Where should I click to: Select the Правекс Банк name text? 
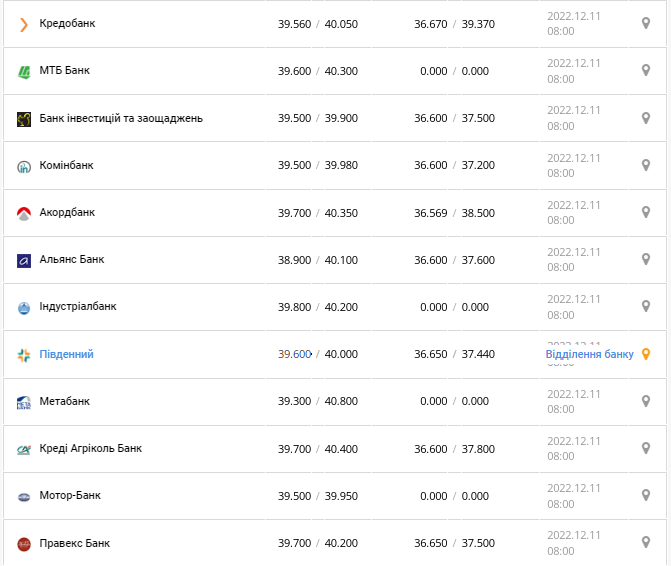click(x=75, y=544)
